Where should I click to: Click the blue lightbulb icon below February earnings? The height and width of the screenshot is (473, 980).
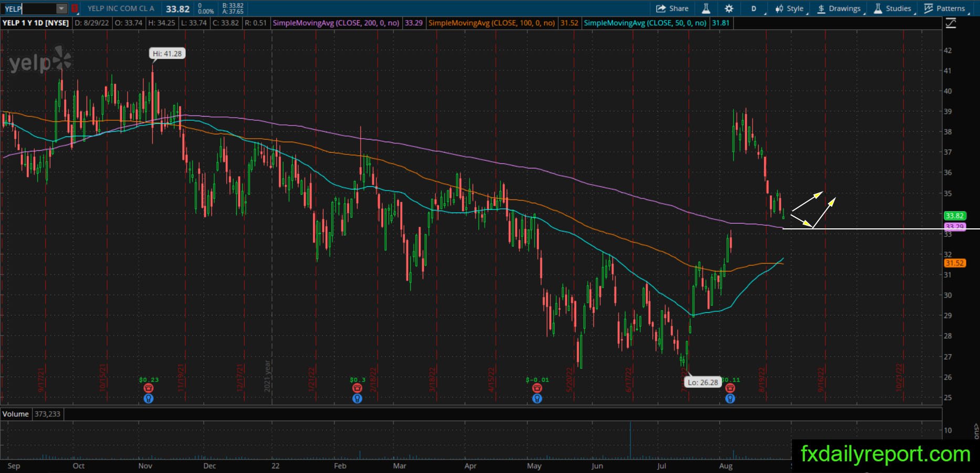pos(357,398)
